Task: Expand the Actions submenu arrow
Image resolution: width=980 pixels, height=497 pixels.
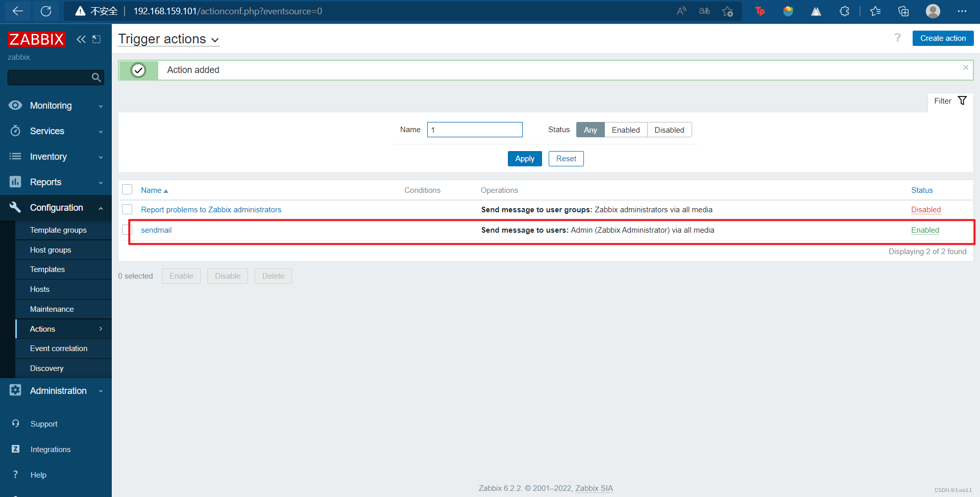Action: coord(101,329)
